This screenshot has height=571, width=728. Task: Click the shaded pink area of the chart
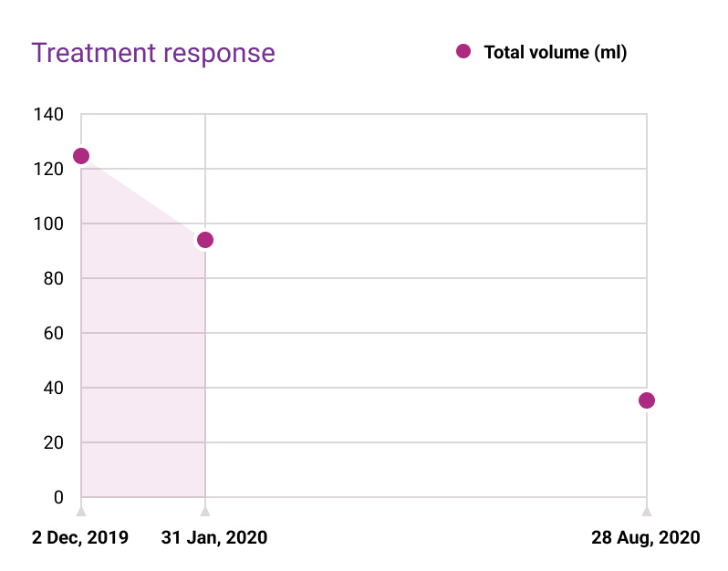coord(141,365)
